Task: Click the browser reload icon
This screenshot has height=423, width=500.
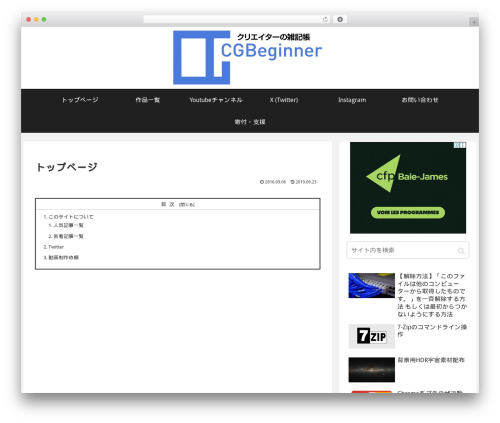Action: pyautogui.click(x=325, y=19)
